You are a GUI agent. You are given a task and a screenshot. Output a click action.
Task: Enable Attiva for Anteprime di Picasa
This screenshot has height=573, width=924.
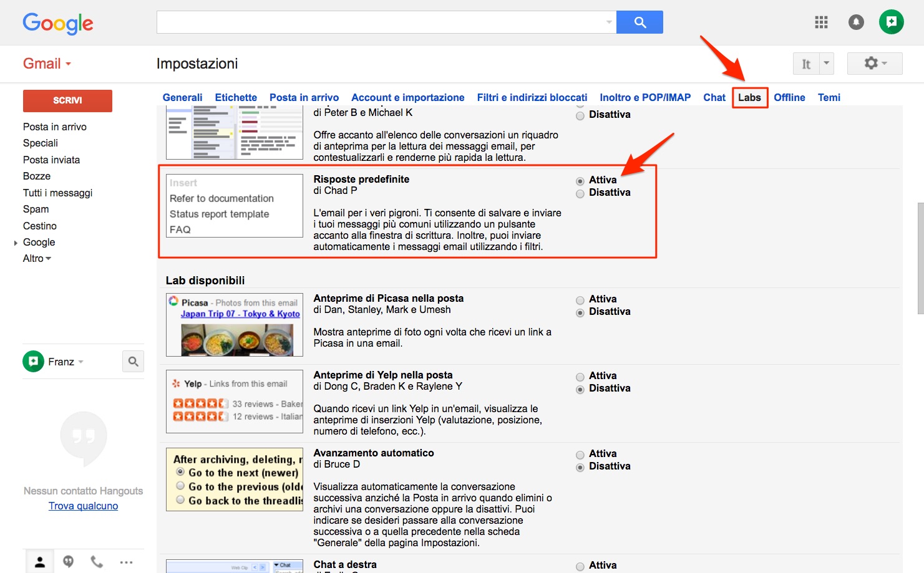(x=580, y=300)
